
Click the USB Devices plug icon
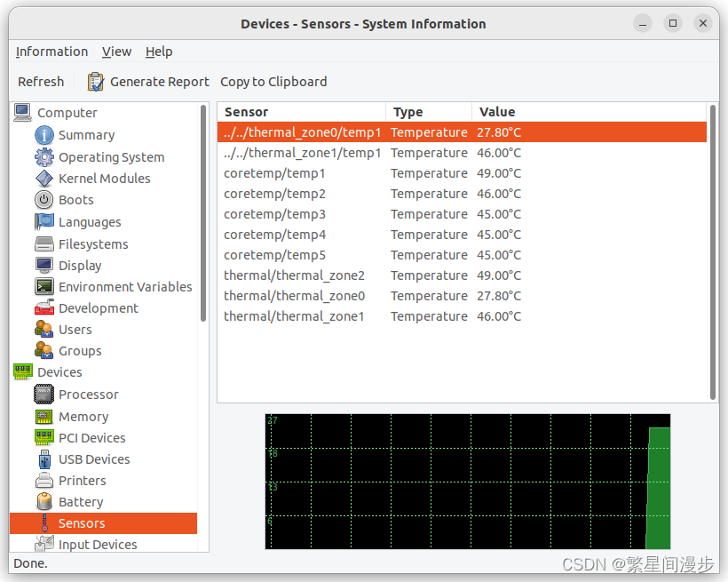coord(44,459)
